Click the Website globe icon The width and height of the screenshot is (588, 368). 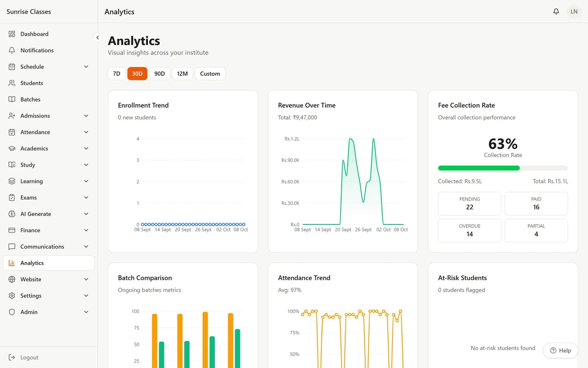click(x=12, y=280)
